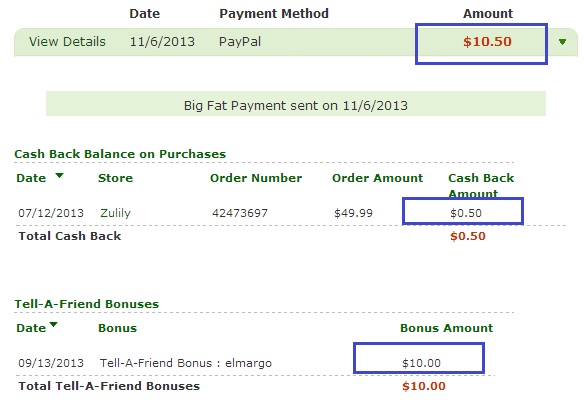Click the Order Number column header
584x412 pixels.
[x=256, y=178]
